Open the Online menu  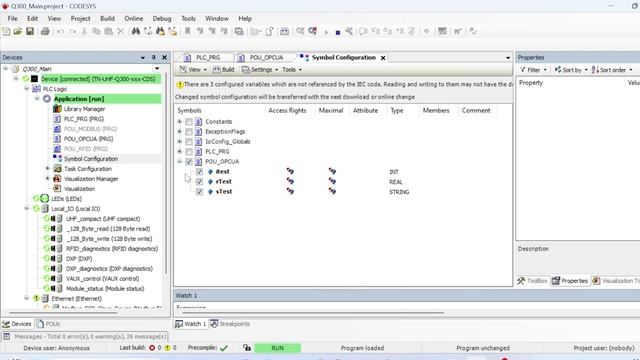pos(133,18)
